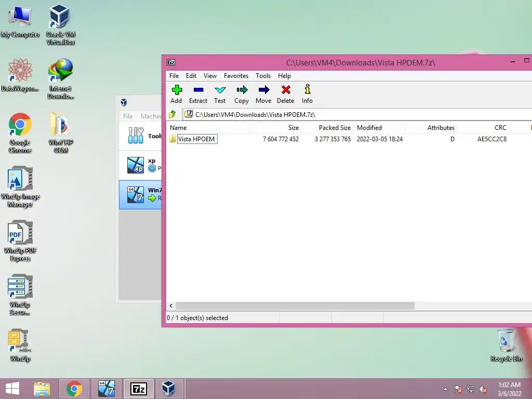Click the 7-Zip taskbar button
The width and height of the screenshot is (532, 399).
(x=138, y=389)
